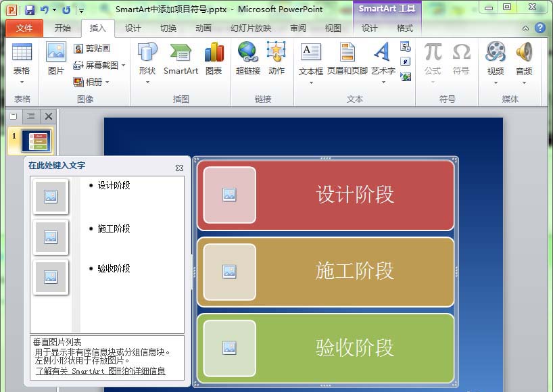This screenshot has width=553, height=392.
Task: Open 了解有关 SmartArt 图形的详细信息 link
Action: (101, 371)
